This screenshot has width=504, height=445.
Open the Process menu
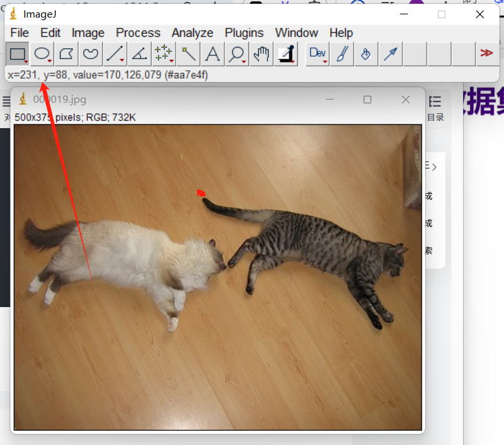[138, 33]
